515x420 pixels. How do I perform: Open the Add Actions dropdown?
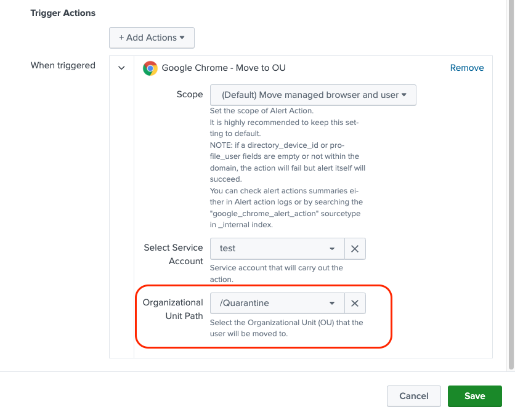(x=152, y=38)
